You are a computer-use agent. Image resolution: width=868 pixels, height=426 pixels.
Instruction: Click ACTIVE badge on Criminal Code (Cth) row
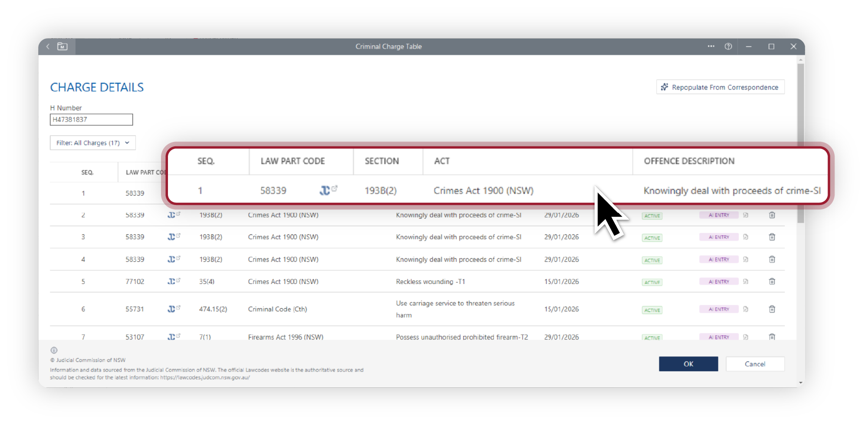652,310
